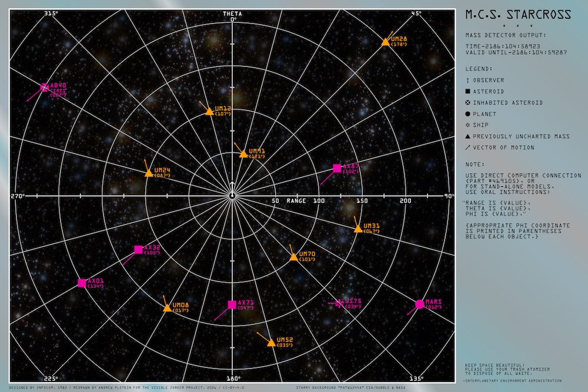Click the NOTE: heading
Screen dimensions: 588x392
(475, 164)
